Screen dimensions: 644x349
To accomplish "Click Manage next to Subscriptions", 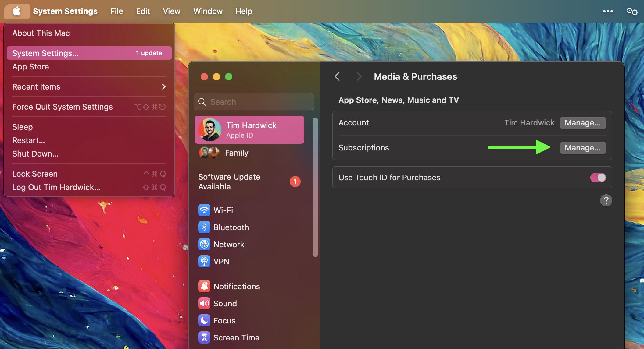I will [583, 148].
